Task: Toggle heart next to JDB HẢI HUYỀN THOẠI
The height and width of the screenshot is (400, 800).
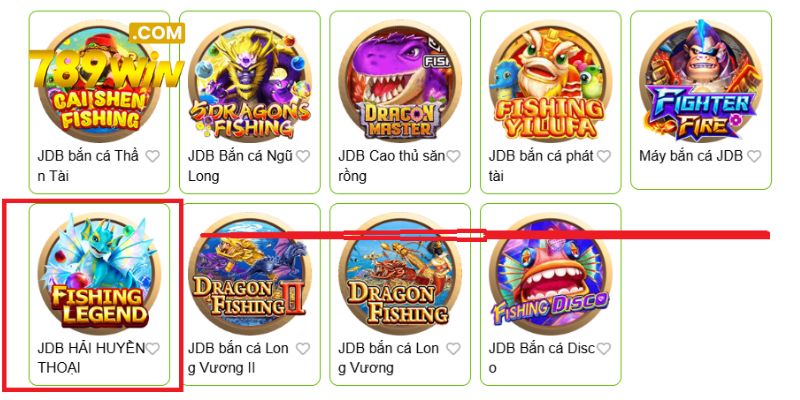Action: pyautogui.click(x=153, y=348)
